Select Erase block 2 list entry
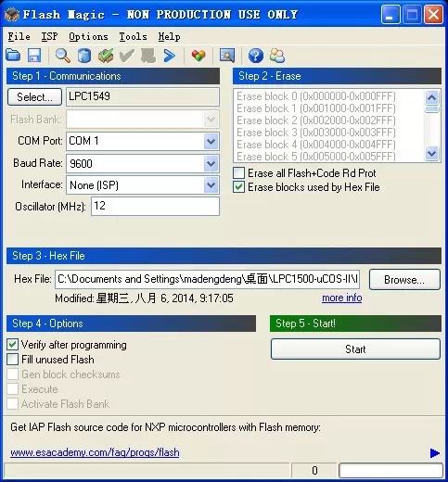The width and height of the screenshot is (448, 482). click(x=316, y=120)
